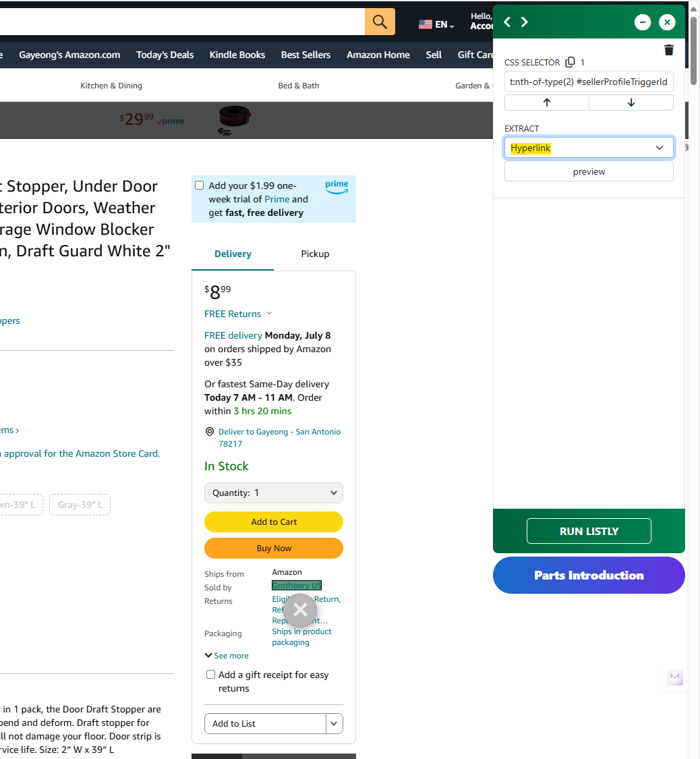Open the Quantity dropdown
The width and height of the screenshot is (700, 759).
(x=274, y=493)
